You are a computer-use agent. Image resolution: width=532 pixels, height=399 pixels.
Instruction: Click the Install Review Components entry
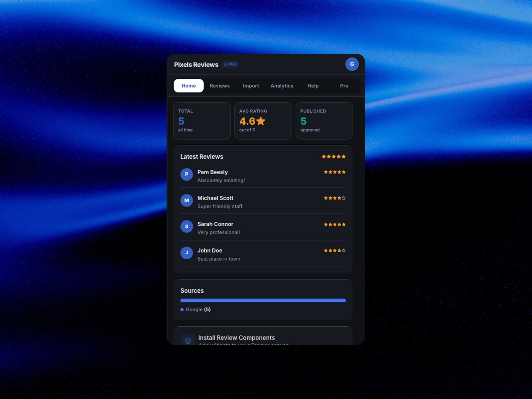click(236, 337)
